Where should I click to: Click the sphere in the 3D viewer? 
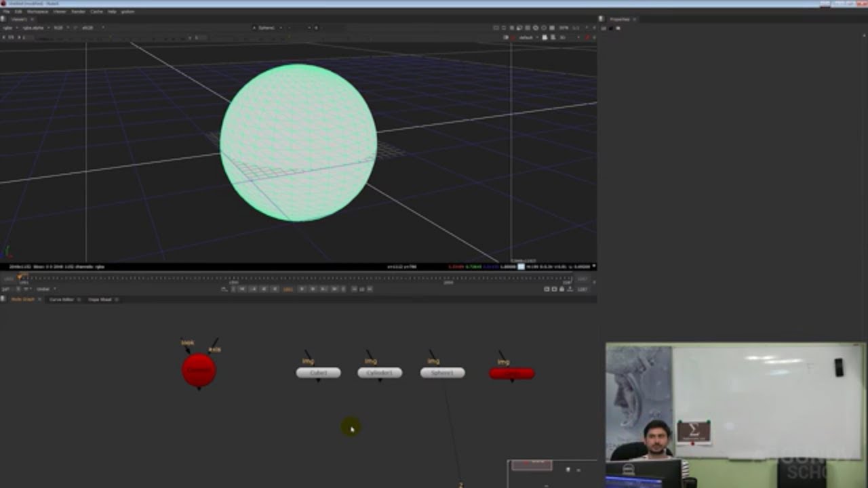(298, 142)
